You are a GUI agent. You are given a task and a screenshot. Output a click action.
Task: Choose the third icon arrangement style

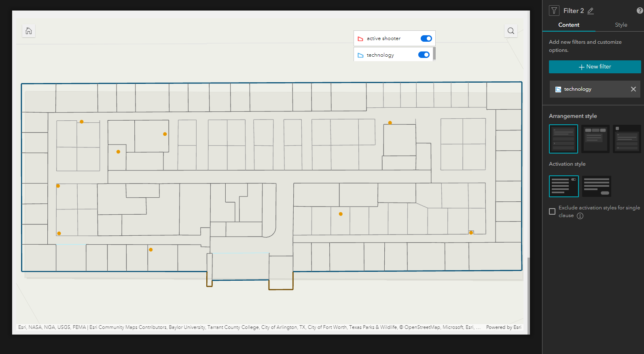[x=627, y=139]
